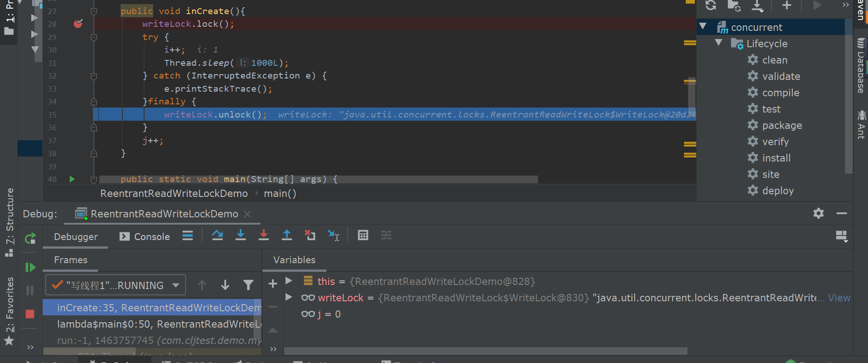The width and height of the screenshot is (868, 363).
Task: Select the deploy lifecycle goal
Action: pos(778,191)
